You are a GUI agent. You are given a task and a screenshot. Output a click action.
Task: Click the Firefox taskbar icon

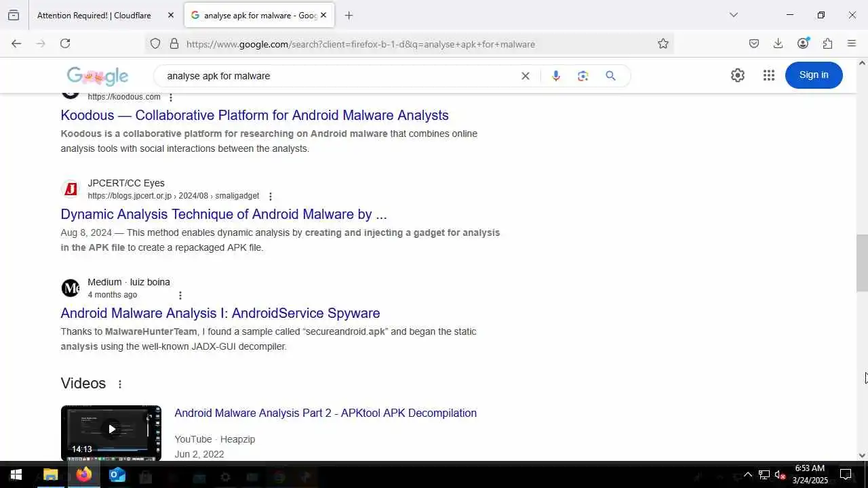point(84,474)
